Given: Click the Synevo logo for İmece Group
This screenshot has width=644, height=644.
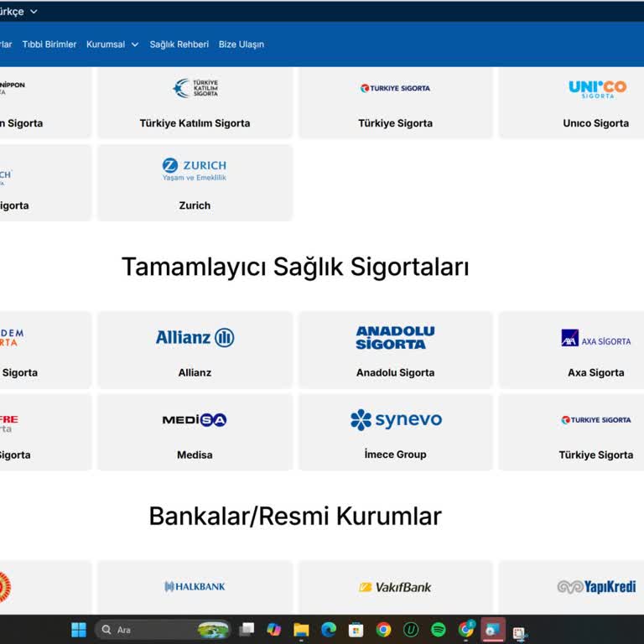Looking at the screenshot, I should point(395,420).
